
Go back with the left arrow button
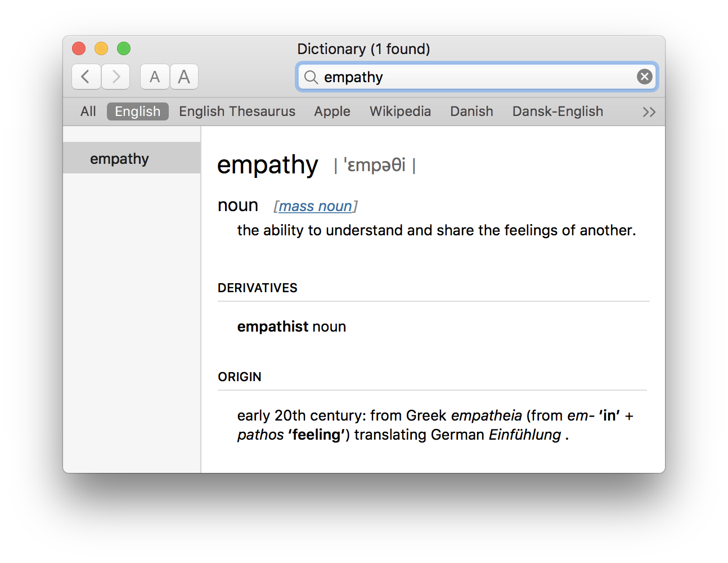tap(86, 77)
